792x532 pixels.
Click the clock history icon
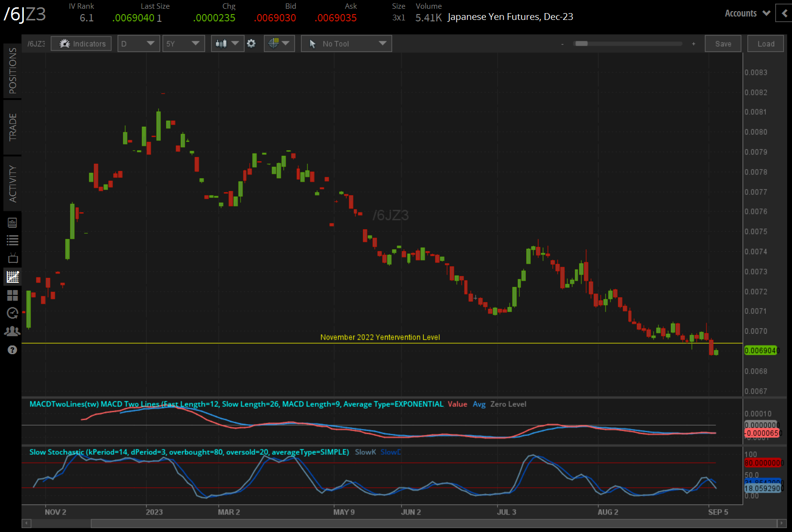[x=13, y=313]
